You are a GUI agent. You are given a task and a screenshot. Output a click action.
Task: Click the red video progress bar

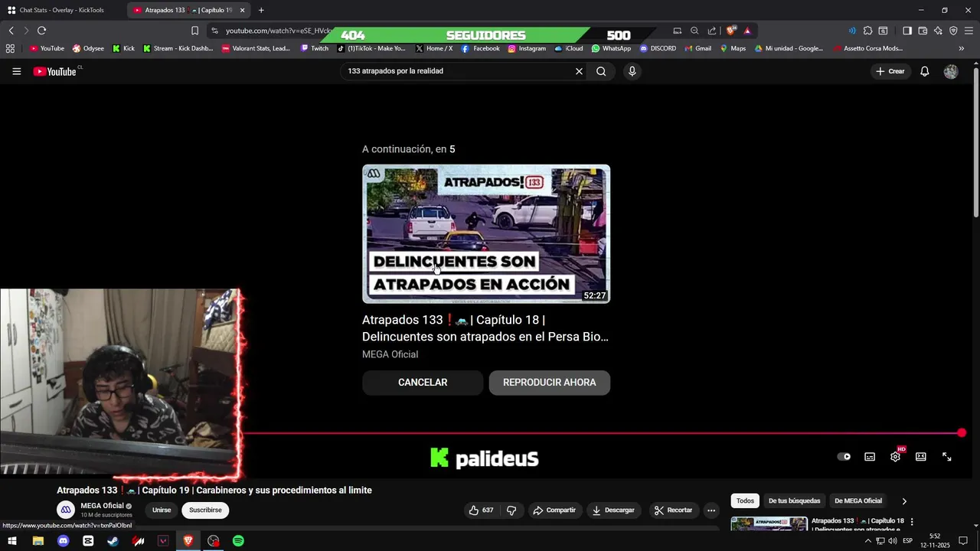(601, 433)
